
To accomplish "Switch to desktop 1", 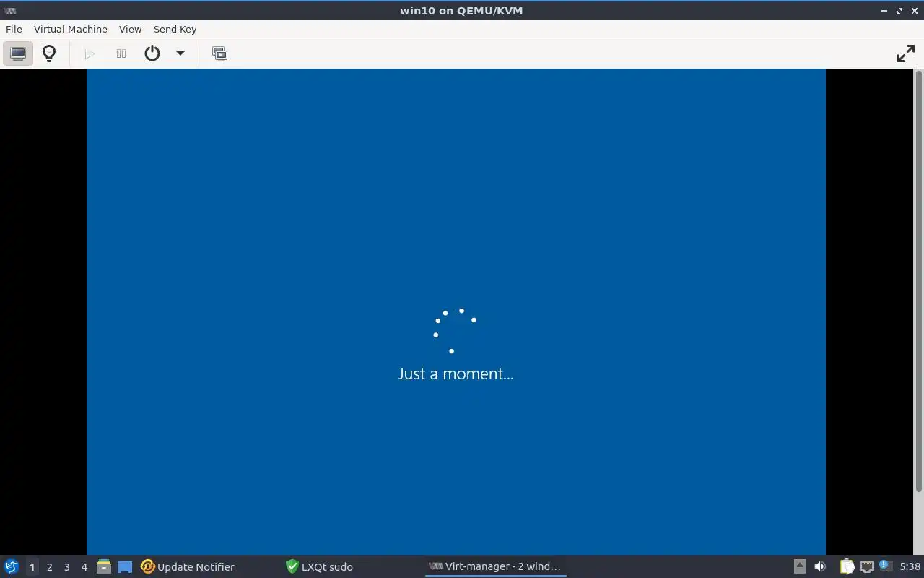I will pyautogui.click(x=32, y=567).
